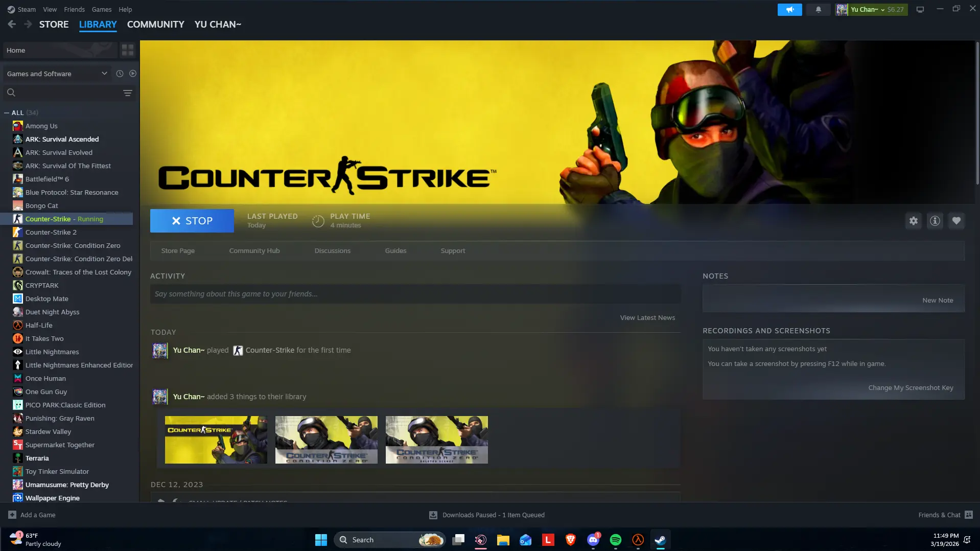Go to the STORE tab
The image size is (980, 551).
[54, 24]
